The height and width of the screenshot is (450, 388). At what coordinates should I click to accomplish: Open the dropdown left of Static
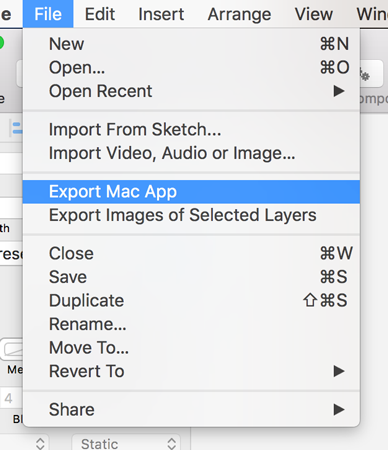[x=25, y=443]
